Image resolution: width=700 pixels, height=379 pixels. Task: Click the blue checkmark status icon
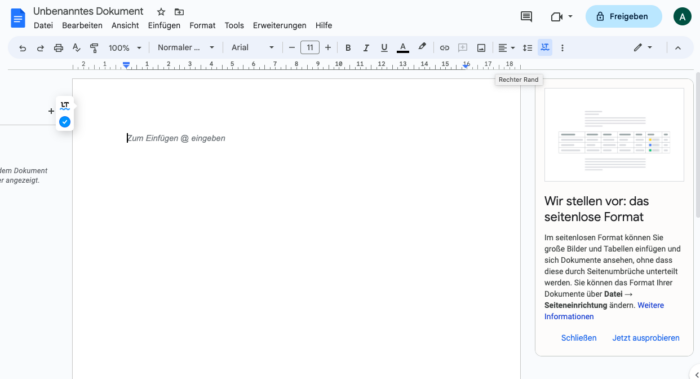pos(65,122)
